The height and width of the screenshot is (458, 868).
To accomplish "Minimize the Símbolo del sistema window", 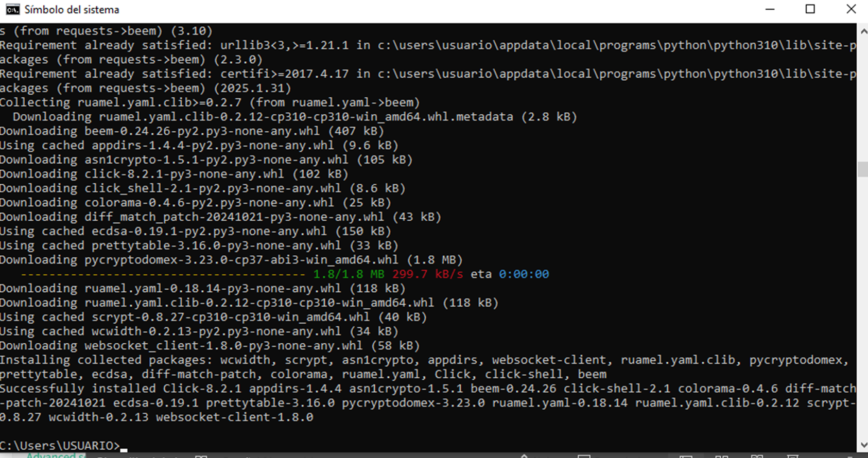I will coord(770,9).
